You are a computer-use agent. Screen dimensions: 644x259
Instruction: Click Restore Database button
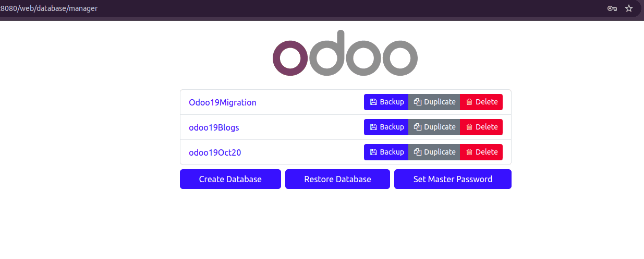click(337, 179)
